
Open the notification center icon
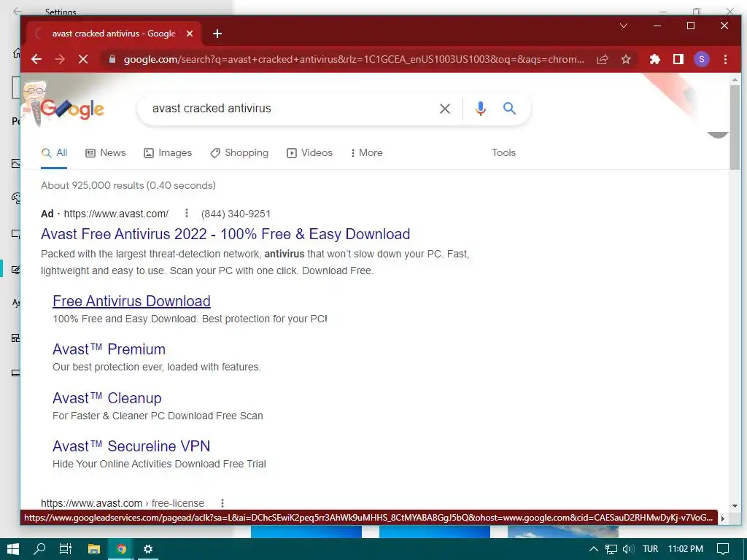[723, 549]
